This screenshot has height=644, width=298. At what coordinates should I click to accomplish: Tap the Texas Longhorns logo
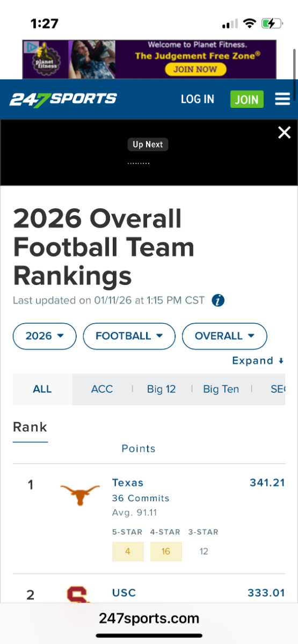[80, 494]
